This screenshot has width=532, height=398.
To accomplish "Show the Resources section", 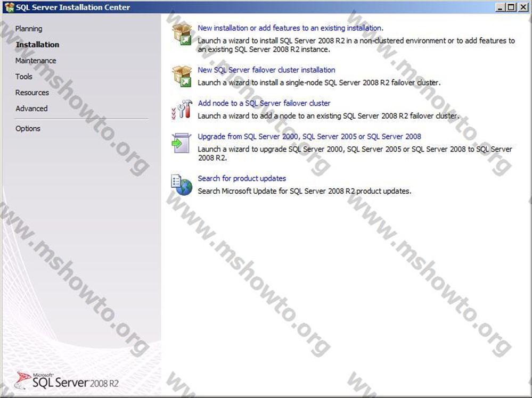I will [x=32, y=93].
